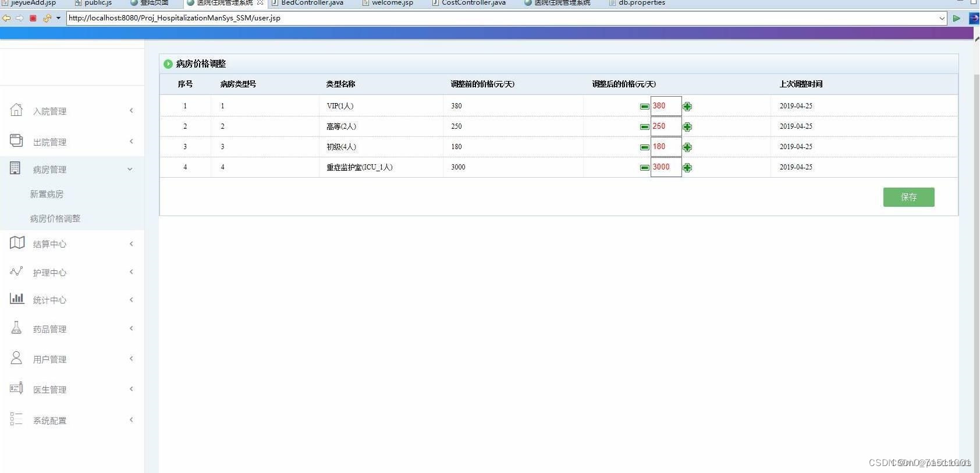Click the VIP(1人) adjusted price field

666,106
